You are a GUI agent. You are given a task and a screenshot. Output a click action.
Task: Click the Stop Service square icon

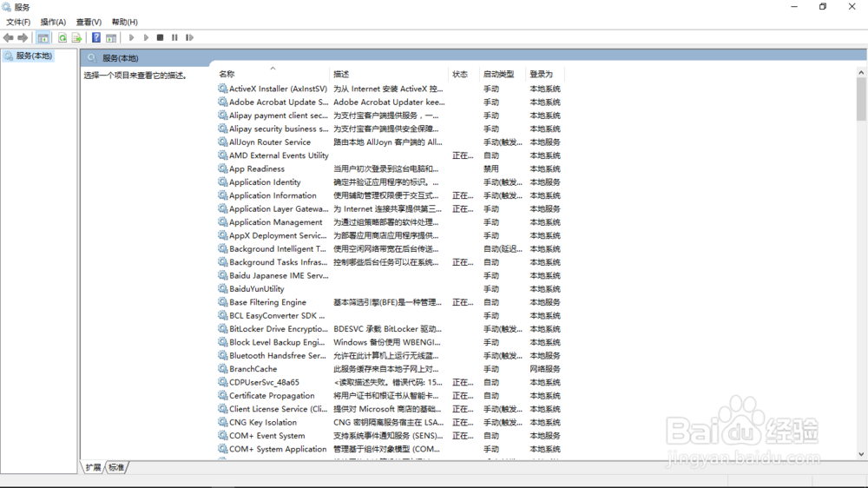pos(160,37)
